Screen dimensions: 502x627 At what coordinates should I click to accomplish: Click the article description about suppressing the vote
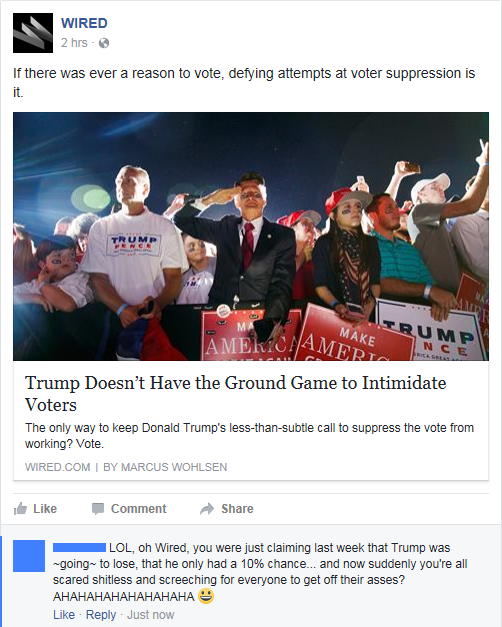tap(249, 435)
